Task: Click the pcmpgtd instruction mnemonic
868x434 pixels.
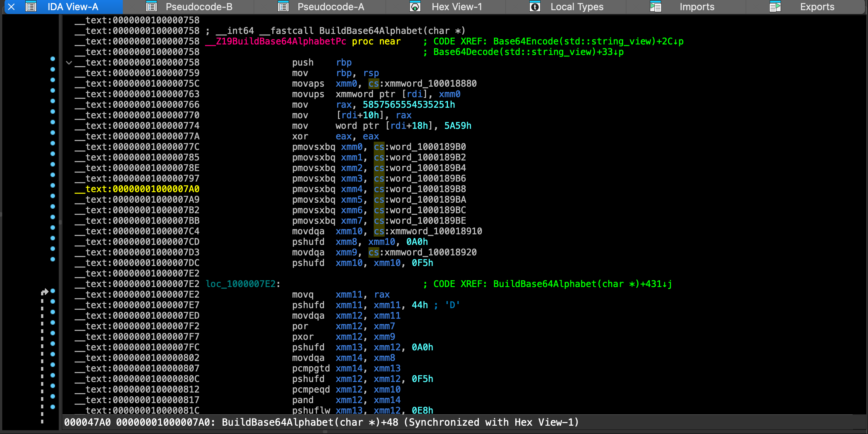Action: 311,368
